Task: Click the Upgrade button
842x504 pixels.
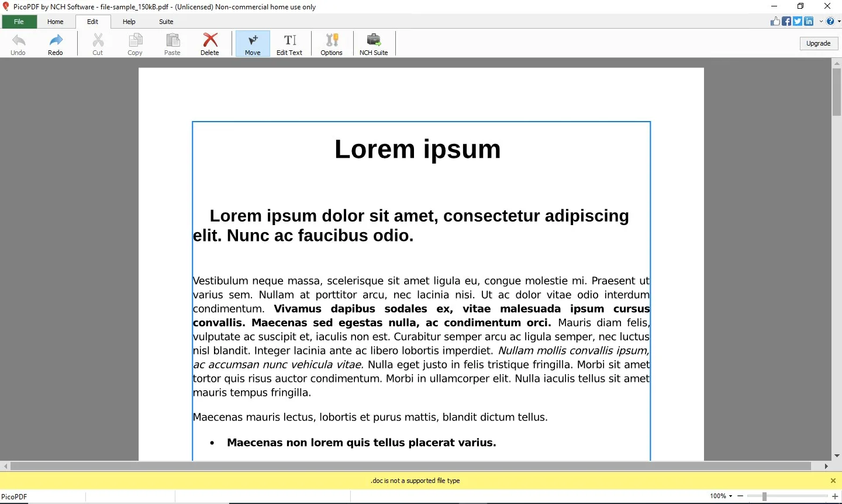Action: (x=819, y=43)
